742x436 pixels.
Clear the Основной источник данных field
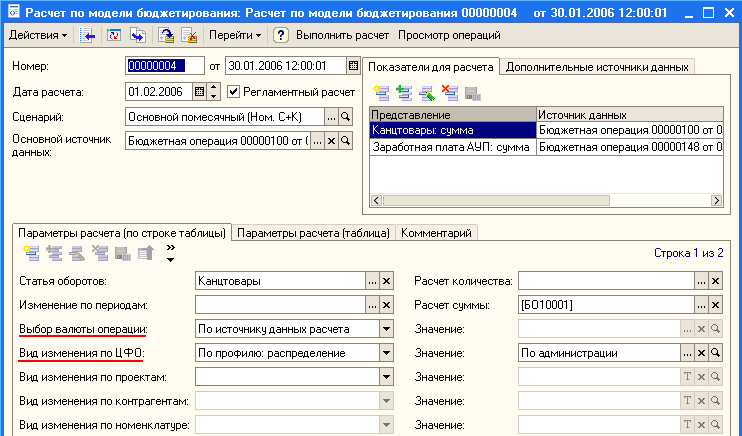332,142
